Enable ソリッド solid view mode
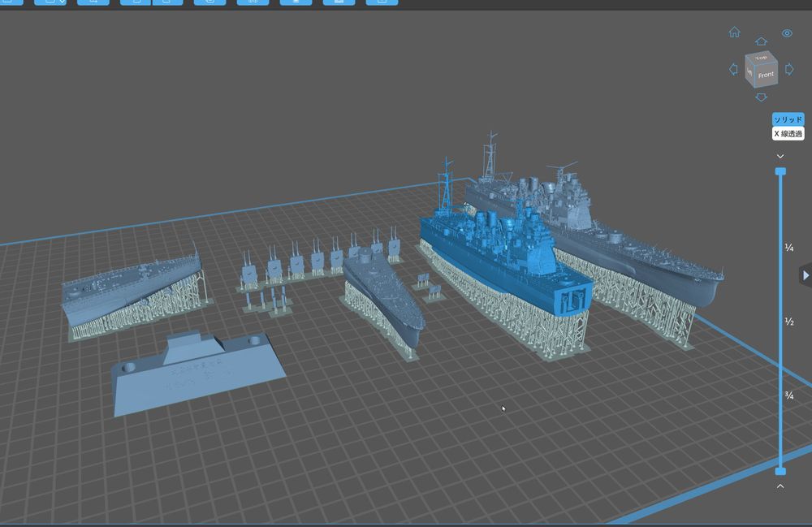Screen dimensions: 812x527 pos(788,119)
